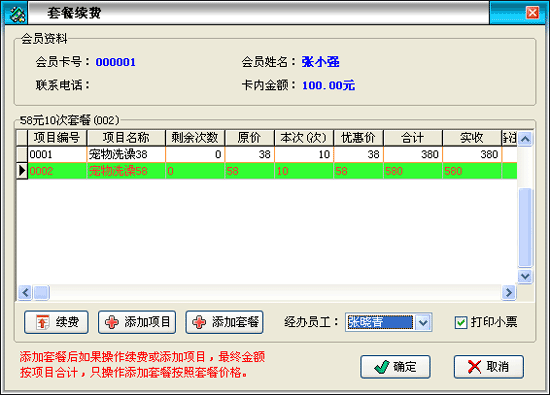Image resolution: width=550 pixels, height=395 pixels.
Task: Click the horizontal scrollbar thumb
Action: [41, 292]
